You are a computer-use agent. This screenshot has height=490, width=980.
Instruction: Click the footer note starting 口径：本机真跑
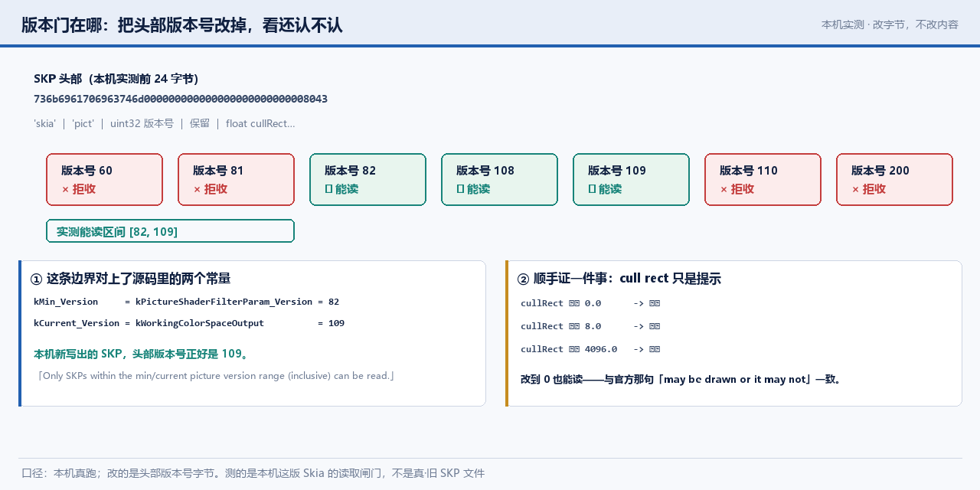pyautogui.click(x=253, y=473)
